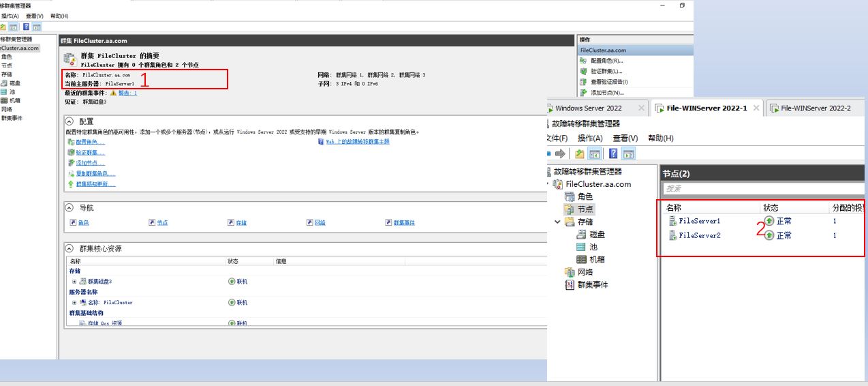Collapse the 存储 tree node in front window
This screenshot has width=868, height=386.
557,222
